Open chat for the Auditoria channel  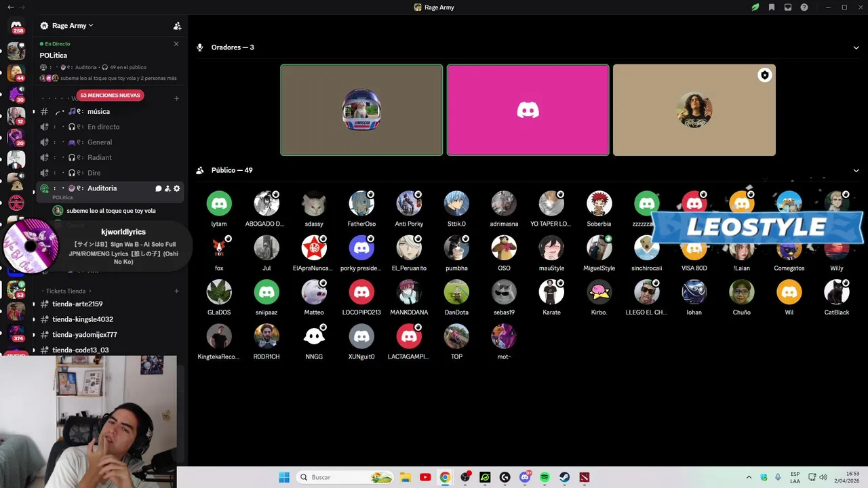click(158, 188)
